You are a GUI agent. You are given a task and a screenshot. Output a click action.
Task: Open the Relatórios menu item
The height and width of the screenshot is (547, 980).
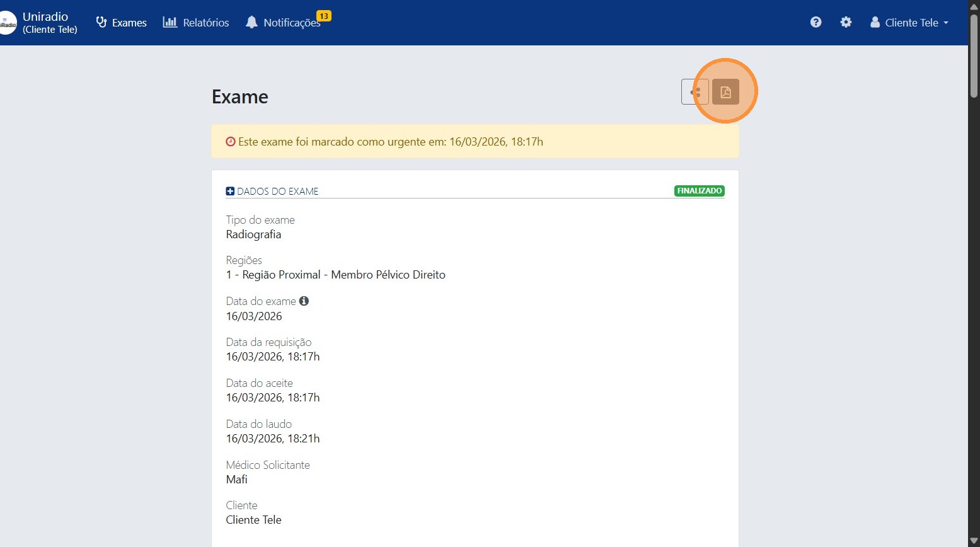205,23
